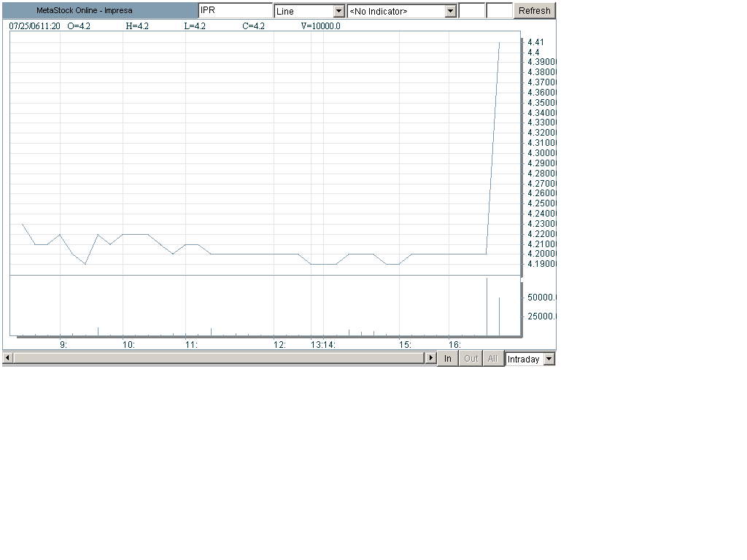Click the right scrollbar arrow icon
The image size is (747, 560).
pos(431,358)
